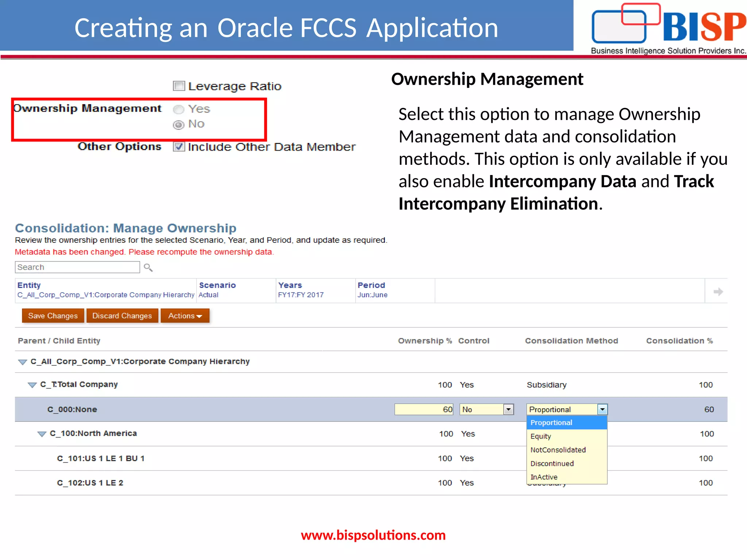Select the Yes radio for Ownership Management
747x560 pixels.
click(178, 109)
